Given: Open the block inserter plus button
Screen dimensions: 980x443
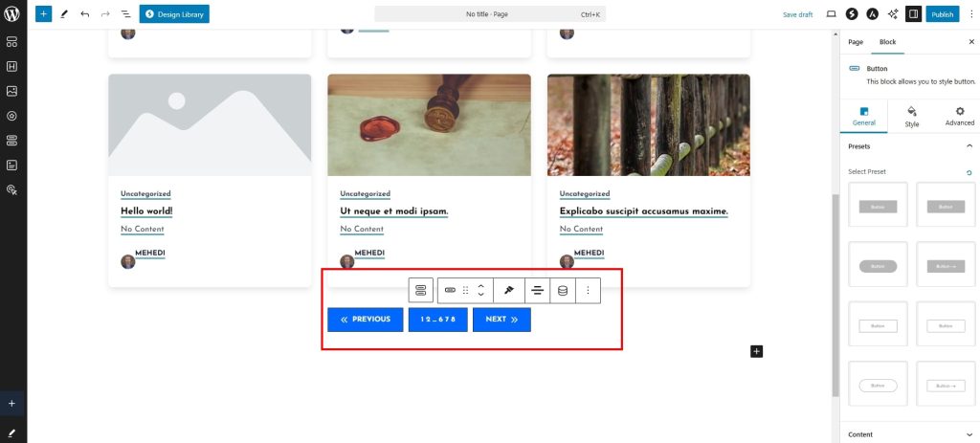Looking at the screenshot, I should click(43, 14).
